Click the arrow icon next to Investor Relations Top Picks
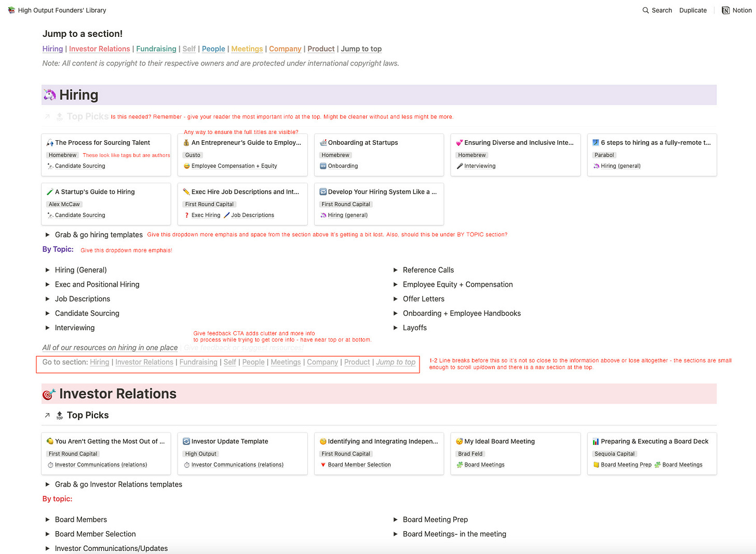Viewport: 756px width, 554px height. (47, 415)
